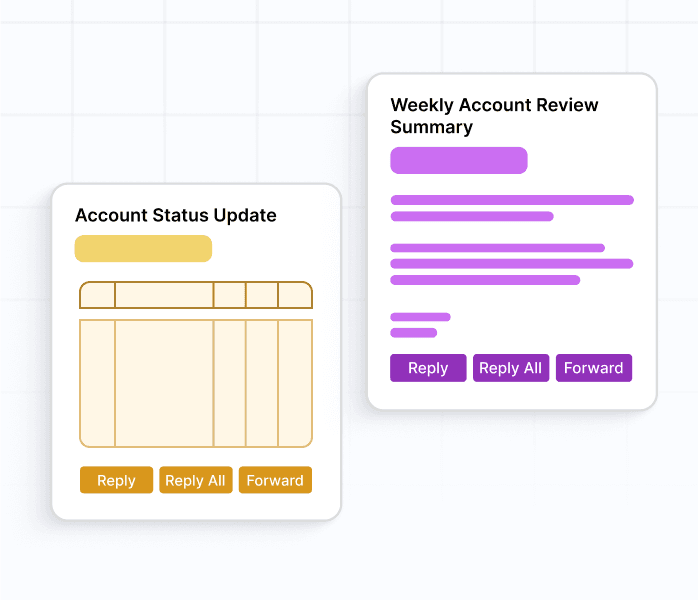Select the Account Status Update title
The height and width of the screenshot is (600, 698).
[x=176, y=215]
